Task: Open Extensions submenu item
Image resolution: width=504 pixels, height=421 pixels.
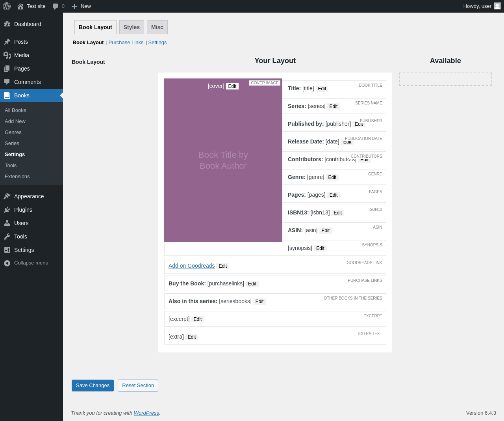Action: point(17,177)
